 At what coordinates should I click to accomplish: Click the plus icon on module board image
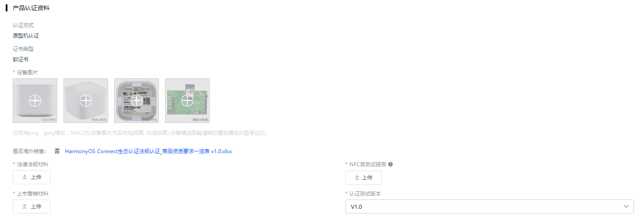tap(187, 101)
